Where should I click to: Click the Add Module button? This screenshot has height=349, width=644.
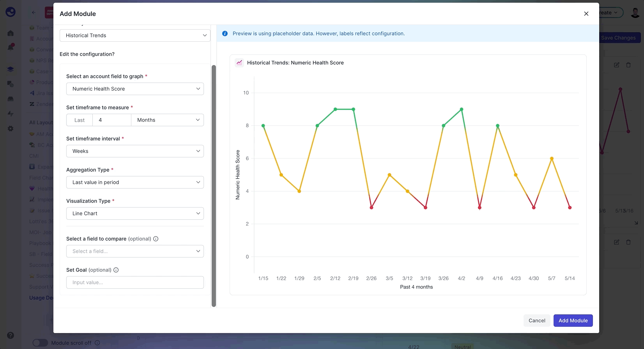tap(573, 321)
